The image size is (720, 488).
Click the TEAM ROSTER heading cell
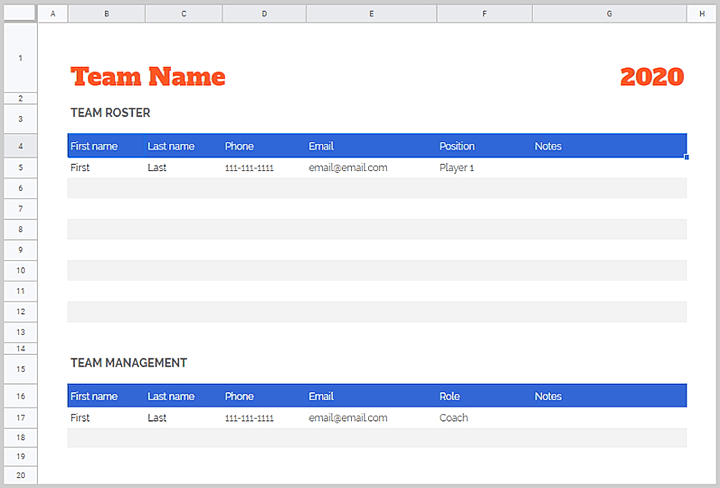tap(111, 113)
